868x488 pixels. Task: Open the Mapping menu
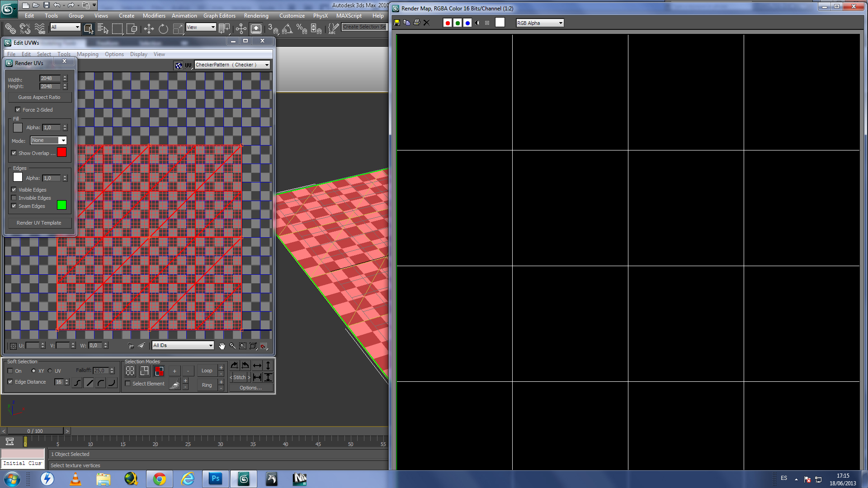click(x=87, y=54)
